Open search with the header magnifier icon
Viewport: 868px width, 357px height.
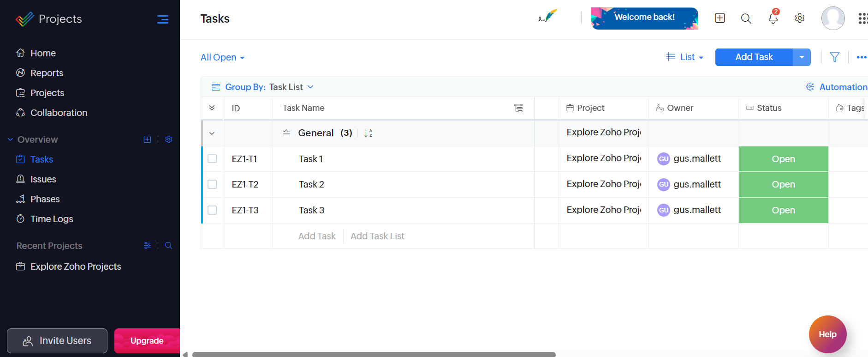[746, 18]
